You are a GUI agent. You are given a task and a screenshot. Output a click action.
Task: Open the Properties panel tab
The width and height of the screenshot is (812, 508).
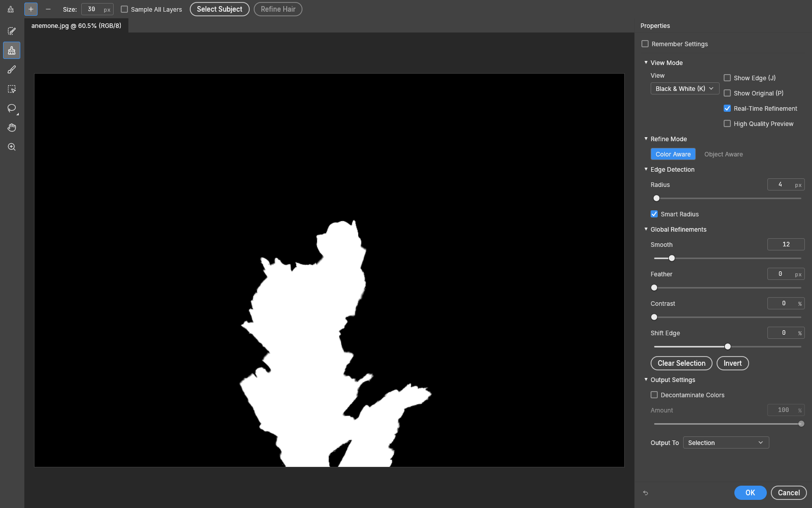pyautogui.click(x=655, y=25)
